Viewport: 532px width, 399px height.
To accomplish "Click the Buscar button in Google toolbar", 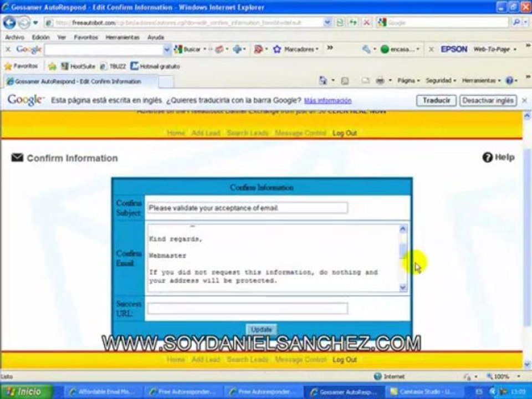I will point(188,49).
